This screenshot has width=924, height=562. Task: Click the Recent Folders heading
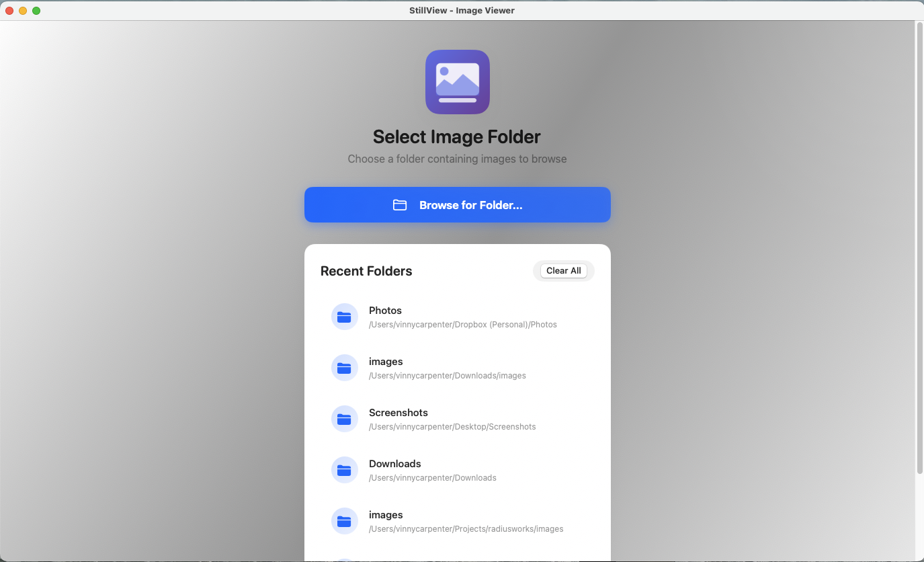click(366, 272)
